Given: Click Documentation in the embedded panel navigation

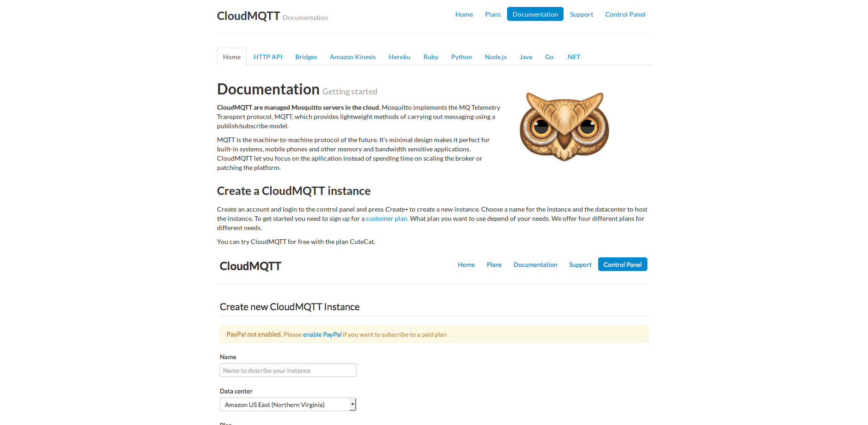Looking at the screenshot, I should [x=535, y=265].
